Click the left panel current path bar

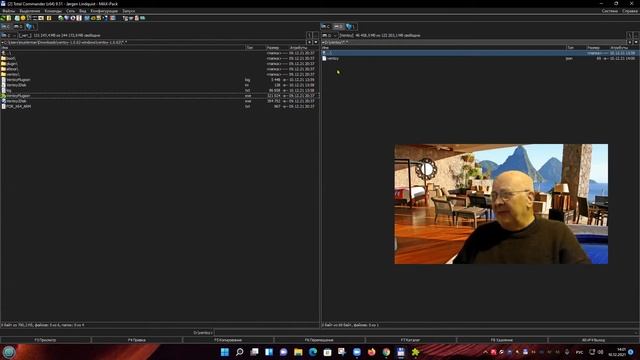click(x=153, y=42)
